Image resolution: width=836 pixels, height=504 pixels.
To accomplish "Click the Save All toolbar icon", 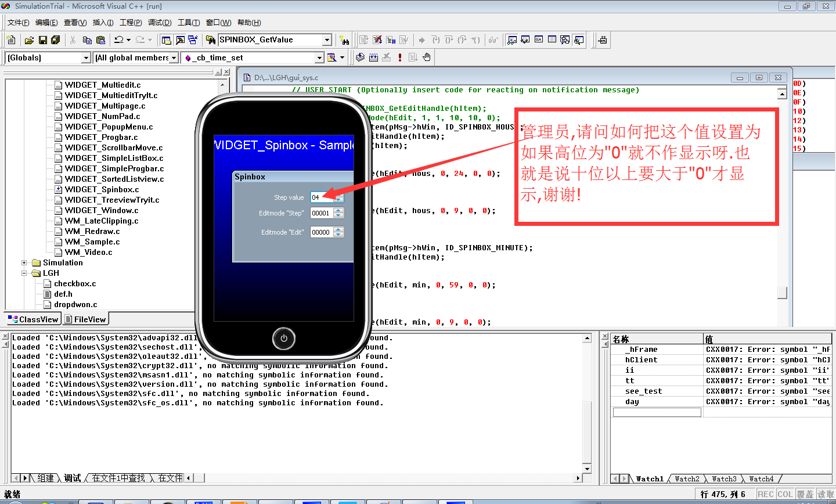I will [55, 40].
